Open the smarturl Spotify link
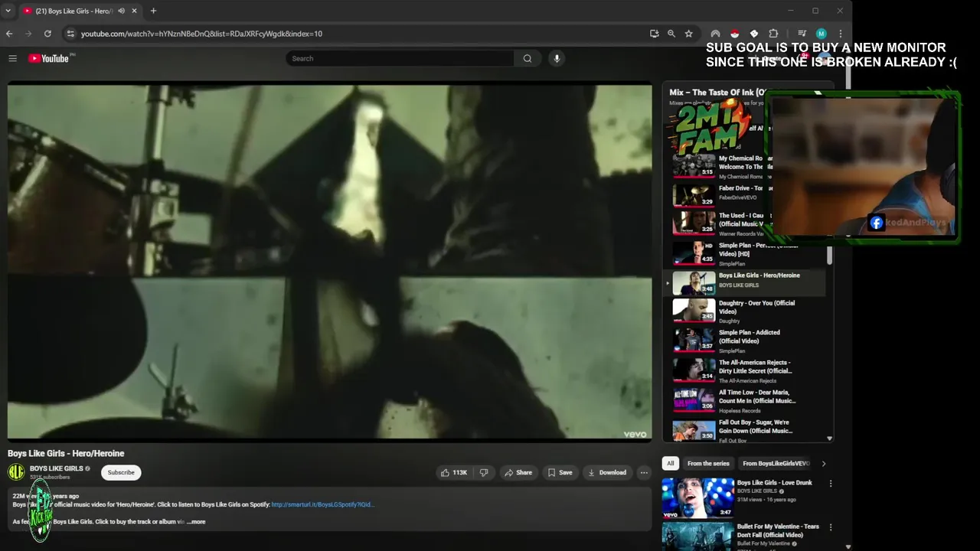 point(322,505)
